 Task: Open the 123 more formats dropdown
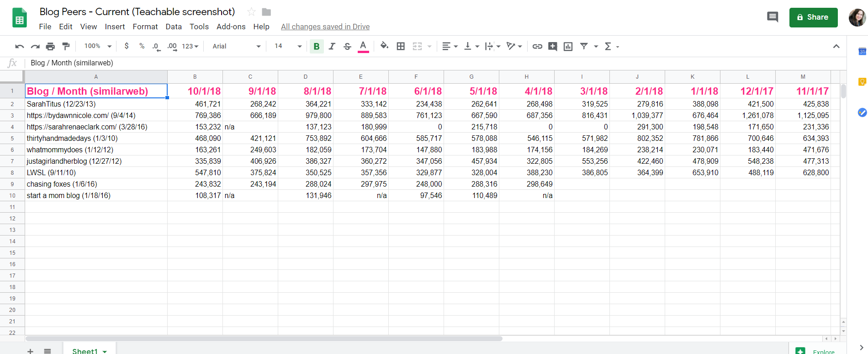pos(190,46)
